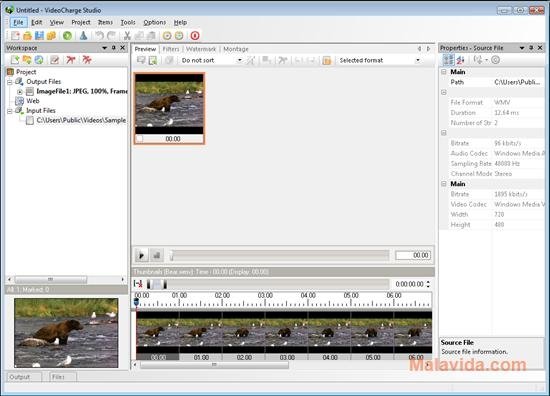Click the yellow stacked folders toolbar icon
The image size is (550, 396).
(51, 35)
